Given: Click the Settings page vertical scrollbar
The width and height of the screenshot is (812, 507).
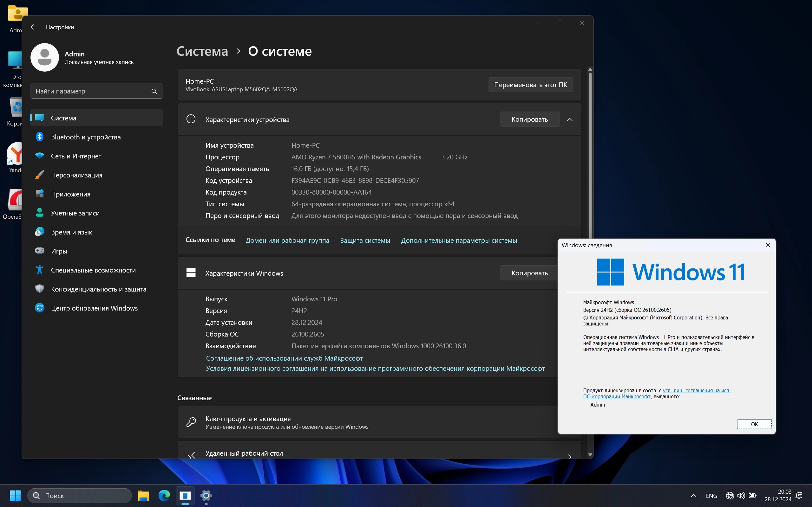Looking at the screenshot, I should [x=590, y=151].
